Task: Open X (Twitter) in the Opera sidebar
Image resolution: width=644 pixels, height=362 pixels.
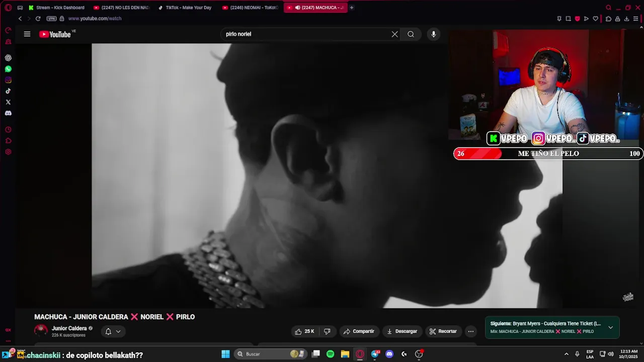Action: click(x=8, y=102)
